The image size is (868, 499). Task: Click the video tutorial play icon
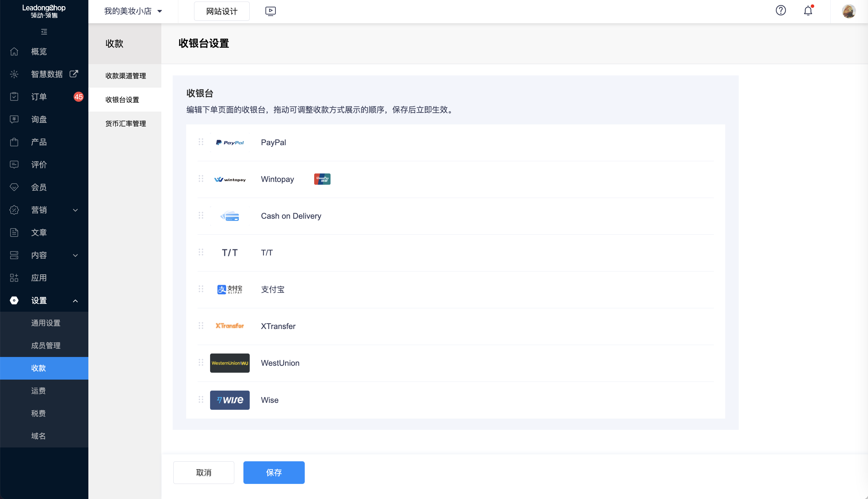(x=270, y=11)
